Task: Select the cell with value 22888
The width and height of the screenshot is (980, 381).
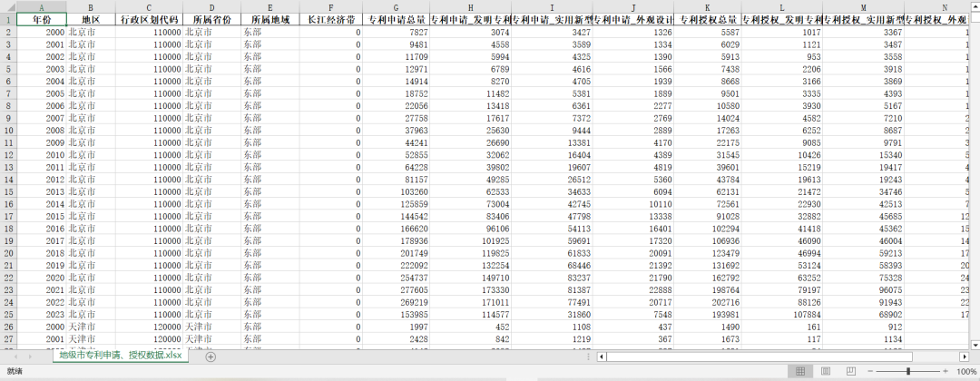Action: (633, 289)
